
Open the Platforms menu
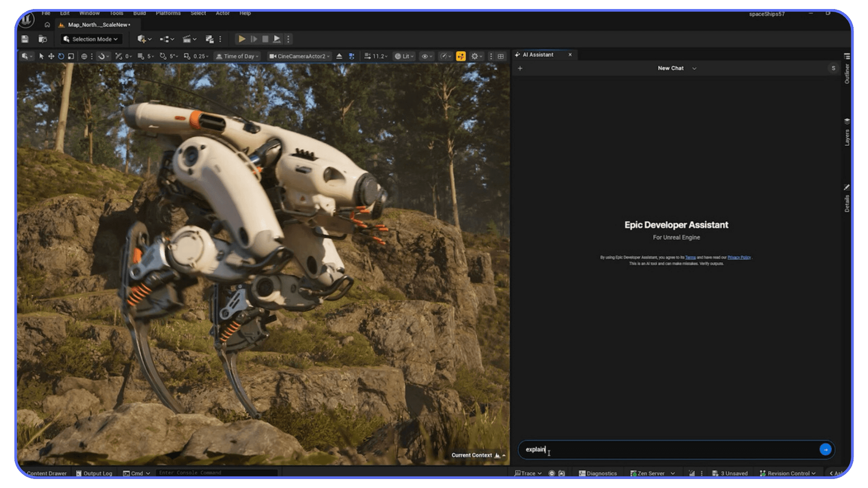(168, 13)
